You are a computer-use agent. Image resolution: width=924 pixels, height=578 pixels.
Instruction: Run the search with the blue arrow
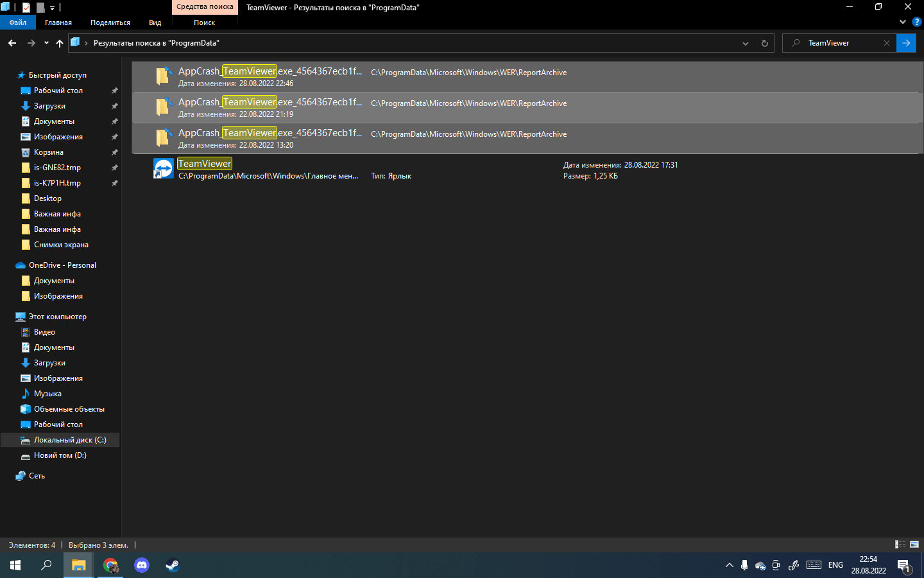[906, 43]
